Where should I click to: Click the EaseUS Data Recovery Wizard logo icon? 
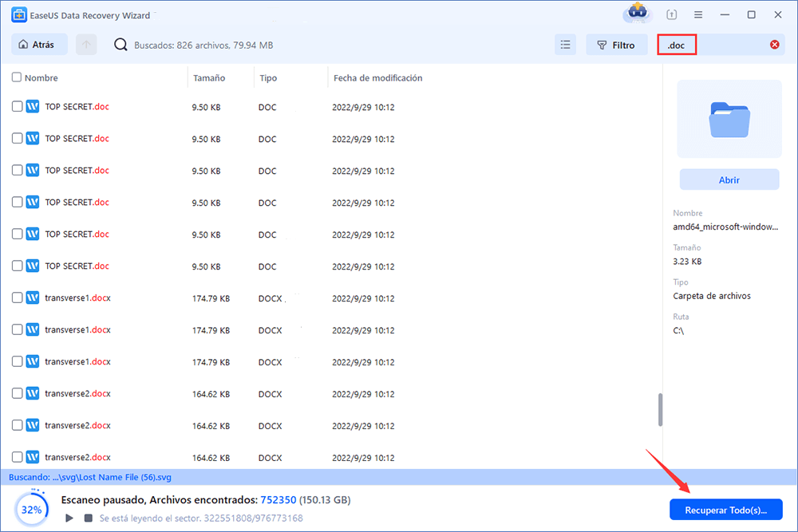(x=19, y=15)
